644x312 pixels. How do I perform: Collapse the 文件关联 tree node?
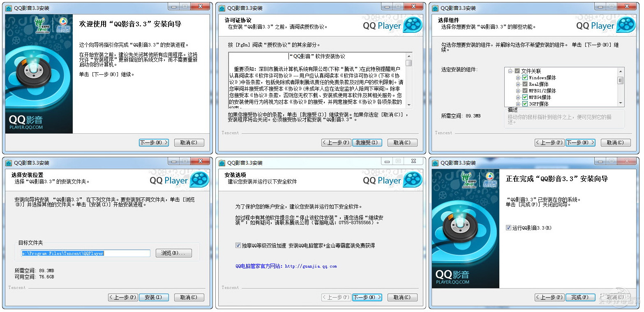click(x=510, y=71)
